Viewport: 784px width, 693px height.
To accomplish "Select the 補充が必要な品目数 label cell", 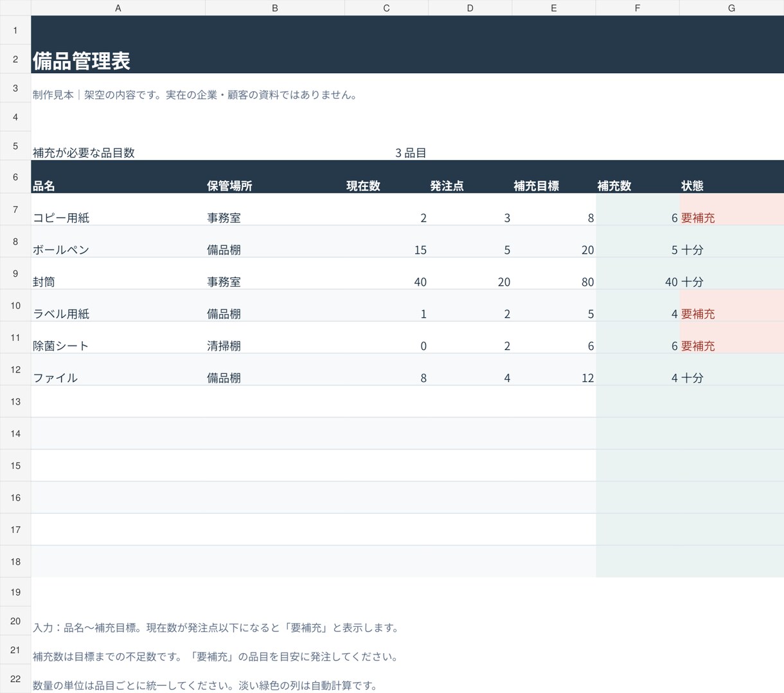I will pyautogui.click(x=118, y=146).
